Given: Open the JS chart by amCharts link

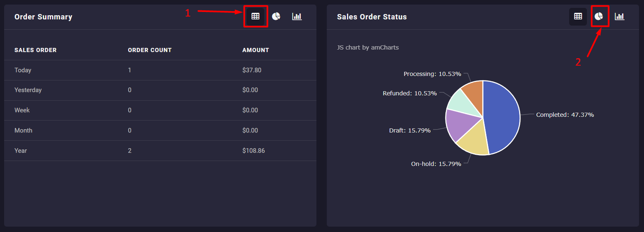Looking at the screenshot, I should pos(368,47).
